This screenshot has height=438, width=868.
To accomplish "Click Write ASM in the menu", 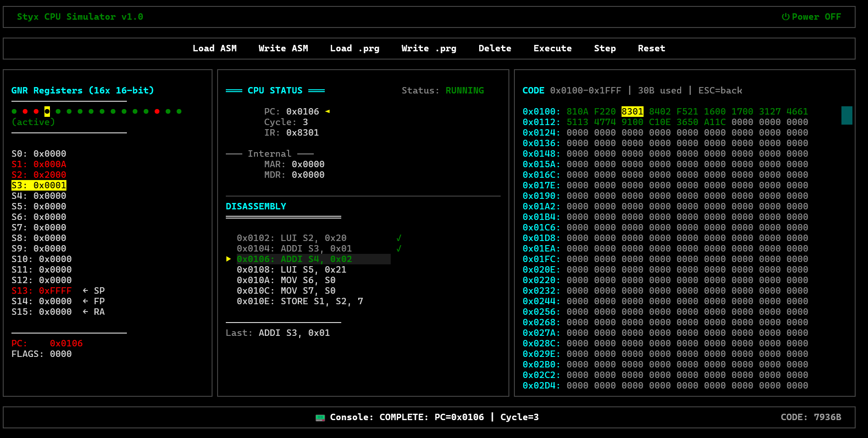I will [x=283, y=49].
